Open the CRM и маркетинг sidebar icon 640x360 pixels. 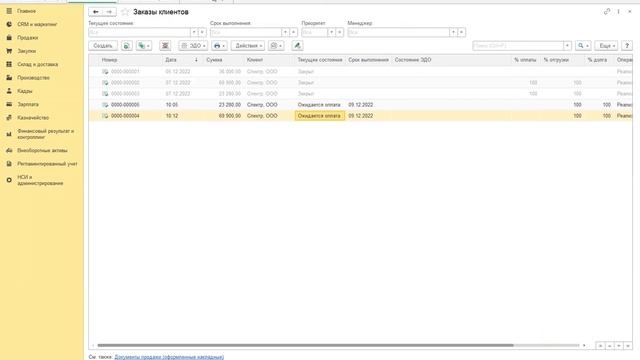9,24
